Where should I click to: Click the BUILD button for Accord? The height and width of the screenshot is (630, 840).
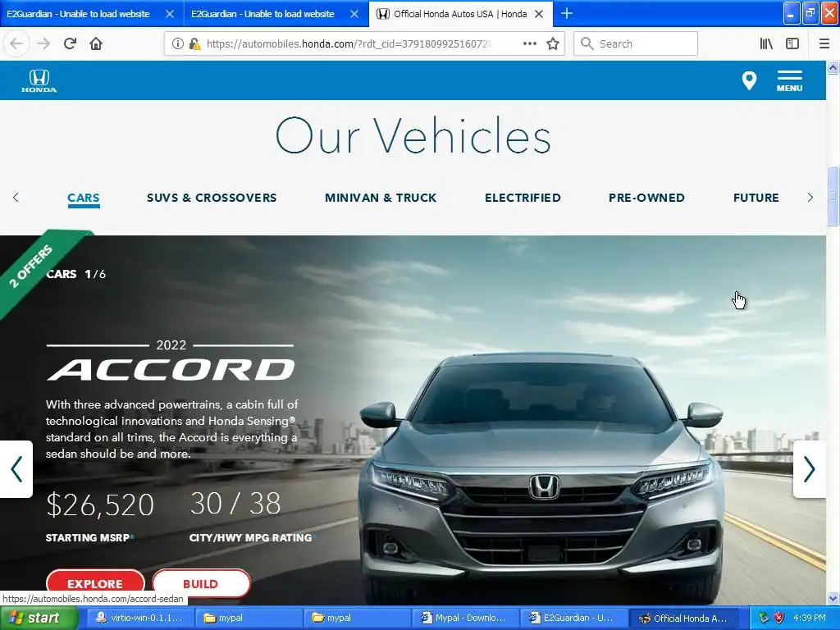201,583
